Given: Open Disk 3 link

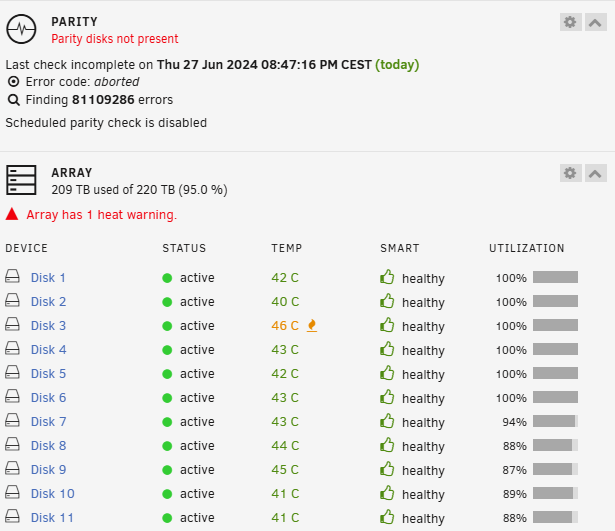Looking at the screenshot, I should pos(49,326).
